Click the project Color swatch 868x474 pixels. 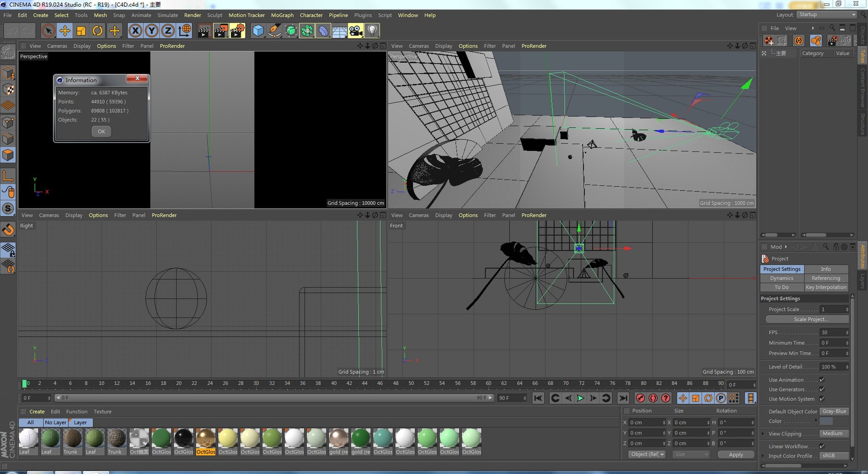[826, 421]
